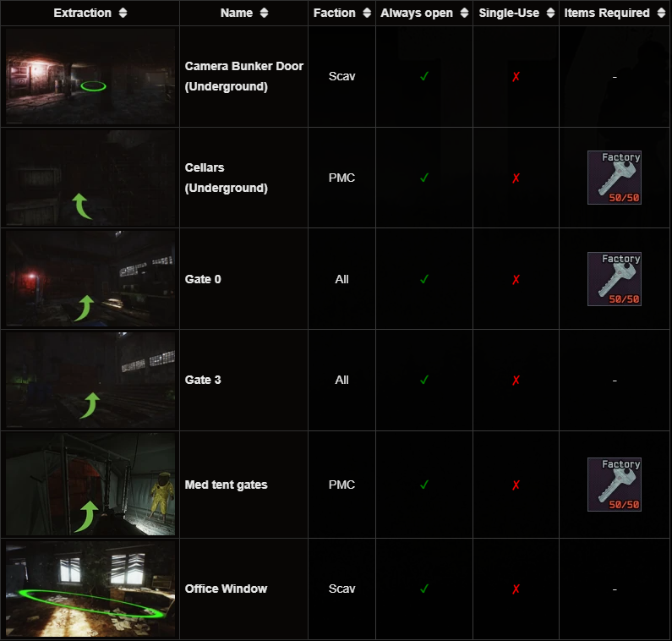Click the Gate 3 name text
The height and width of the screenshot is (641, 672).
click(203, 380)
